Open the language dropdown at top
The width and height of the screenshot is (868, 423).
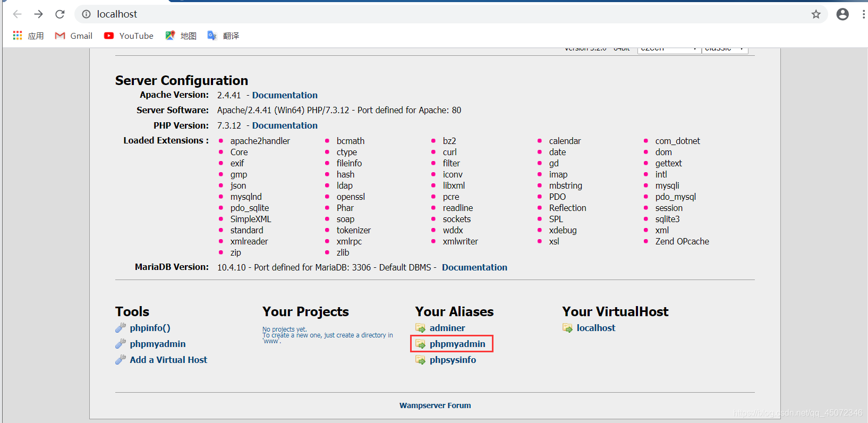(x=669, y=49)
